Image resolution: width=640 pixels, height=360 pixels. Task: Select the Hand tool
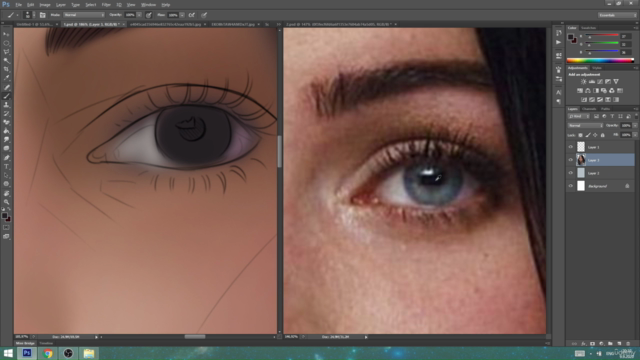pos(6,193)
